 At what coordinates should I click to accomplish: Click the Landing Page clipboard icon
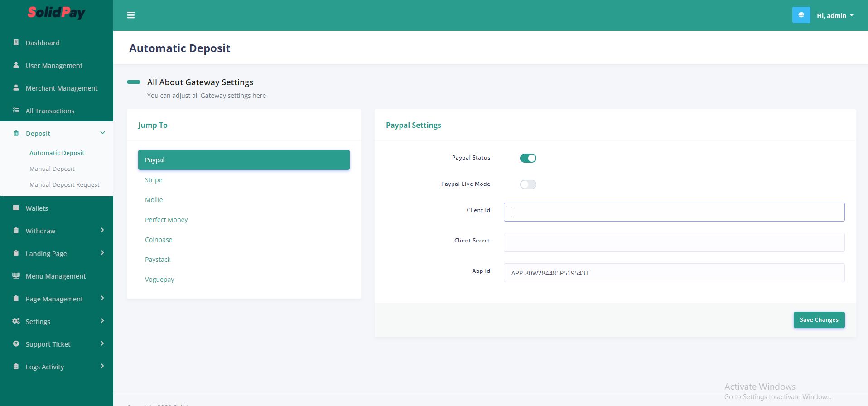pos(16,253)
